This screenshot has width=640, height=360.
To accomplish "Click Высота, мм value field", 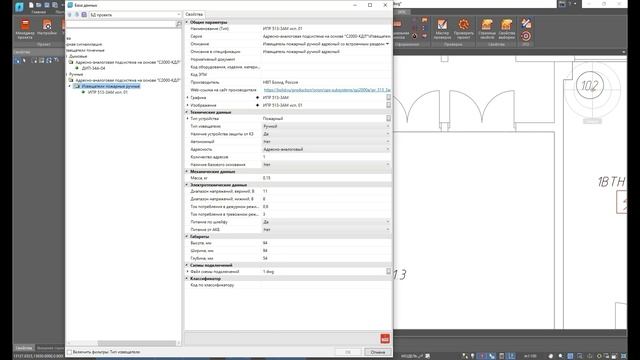I will (x=326, y=243).
